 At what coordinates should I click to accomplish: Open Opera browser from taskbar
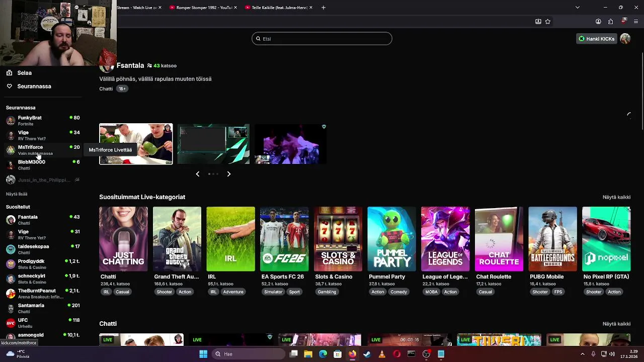(x=396, y=354)
